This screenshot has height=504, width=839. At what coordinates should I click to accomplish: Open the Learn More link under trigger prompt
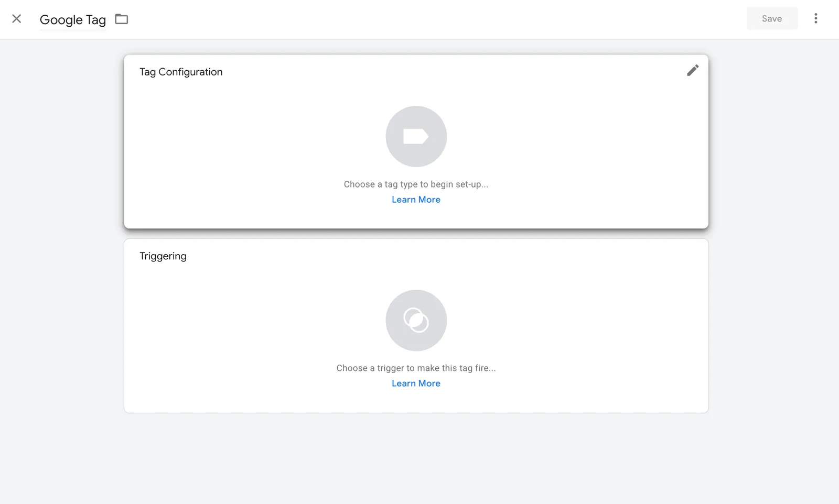(416, 384)
